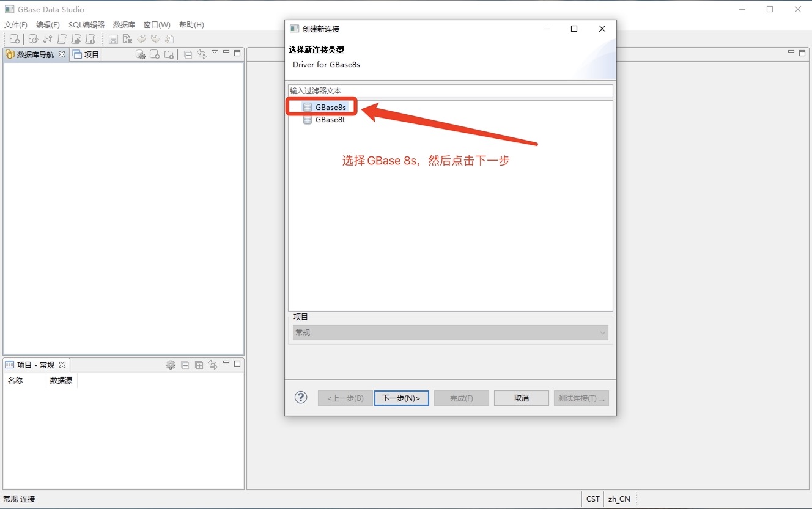
Task: Maximize the project panel
Action: coord(237,364)
